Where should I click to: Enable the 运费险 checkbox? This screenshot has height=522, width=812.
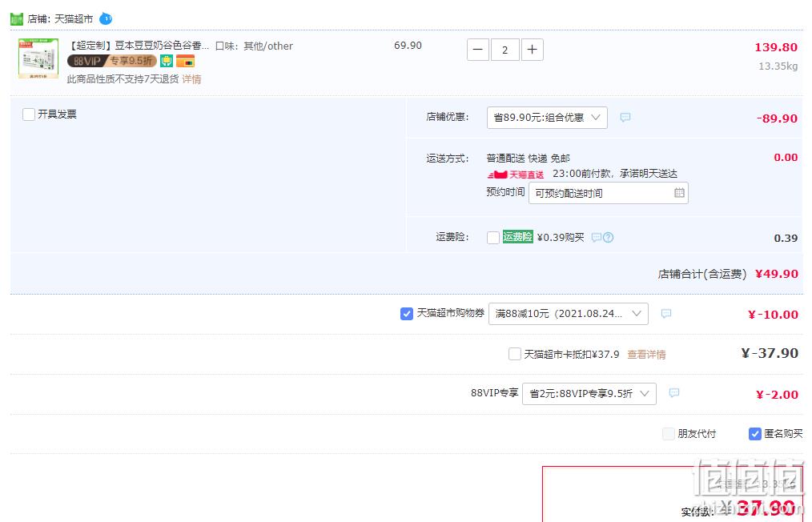(493, 238)
